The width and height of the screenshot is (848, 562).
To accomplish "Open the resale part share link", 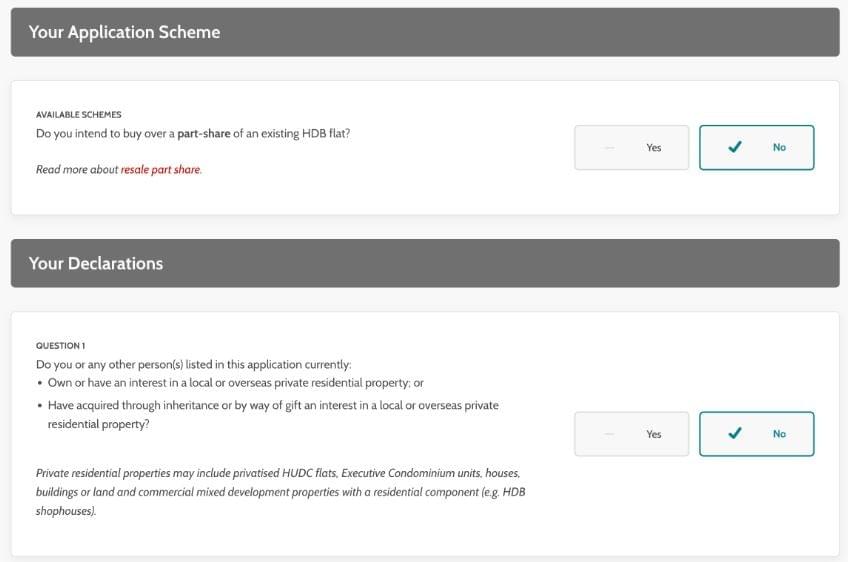I will tap(160, 170).
